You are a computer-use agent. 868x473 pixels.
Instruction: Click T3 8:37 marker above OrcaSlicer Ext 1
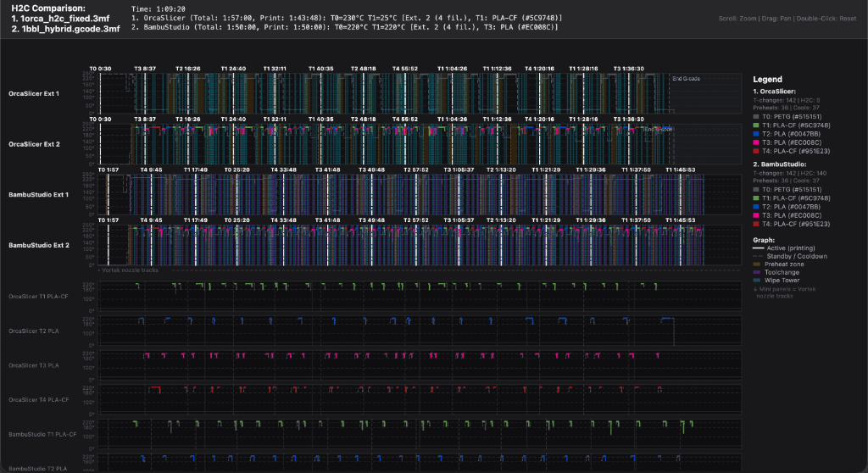tap(145, 69)
